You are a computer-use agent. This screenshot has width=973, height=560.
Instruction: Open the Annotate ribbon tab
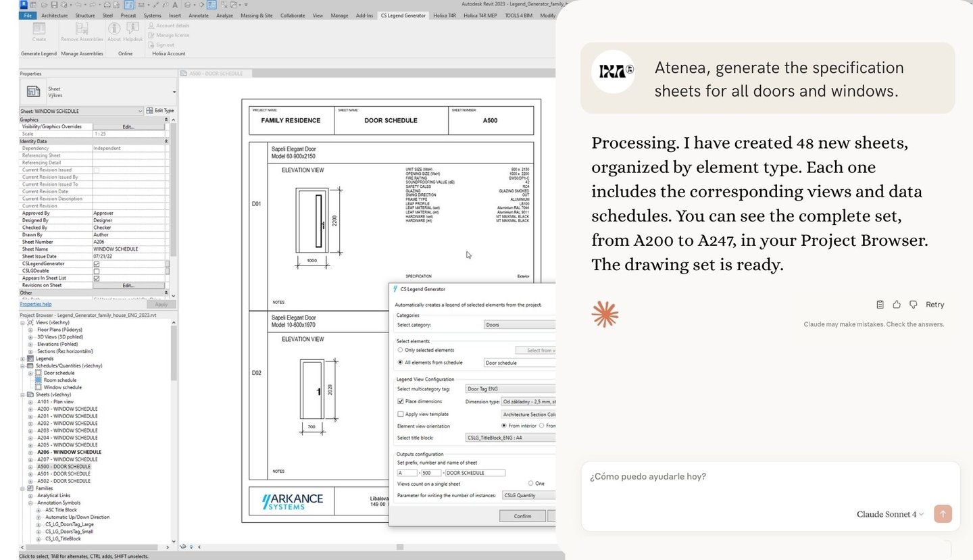[x=199, y=16]
